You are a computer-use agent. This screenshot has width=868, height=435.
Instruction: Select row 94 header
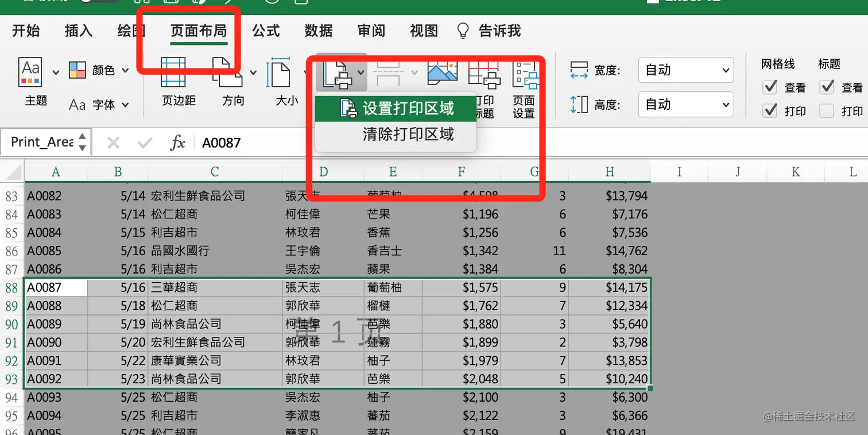(11, 398)
